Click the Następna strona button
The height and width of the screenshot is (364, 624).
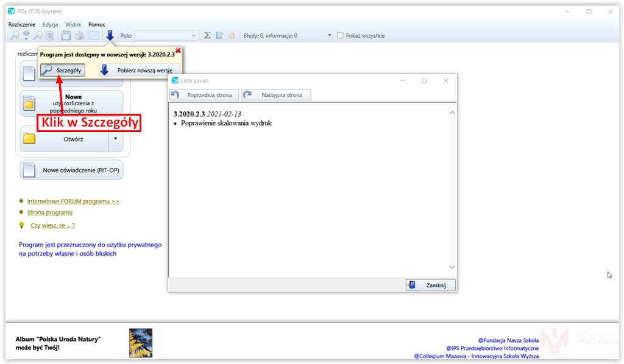click(x=277, y=95)
